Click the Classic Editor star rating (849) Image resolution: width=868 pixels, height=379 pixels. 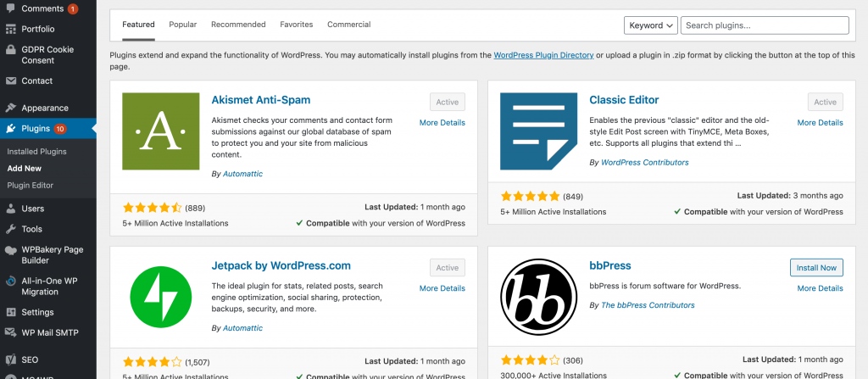tap(531, 197)
